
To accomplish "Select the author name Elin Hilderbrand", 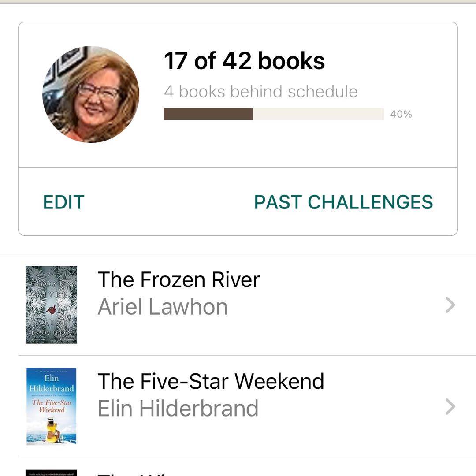I will pyautogui.click(x=178, y=409).
